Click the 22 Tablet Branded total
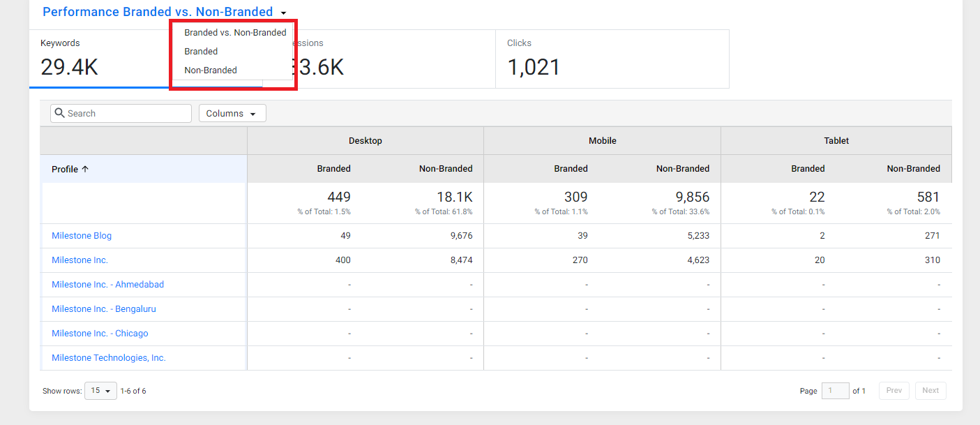This screenshot has height=425, width=980. 817,197
